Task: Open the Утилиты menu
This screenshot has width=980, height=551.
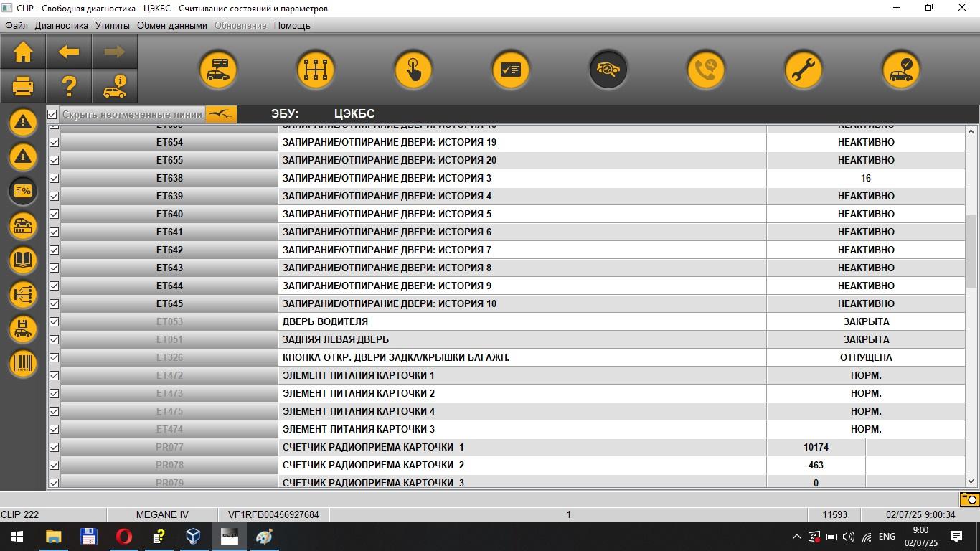Action: pyautogui.click(x=113, y=25)
